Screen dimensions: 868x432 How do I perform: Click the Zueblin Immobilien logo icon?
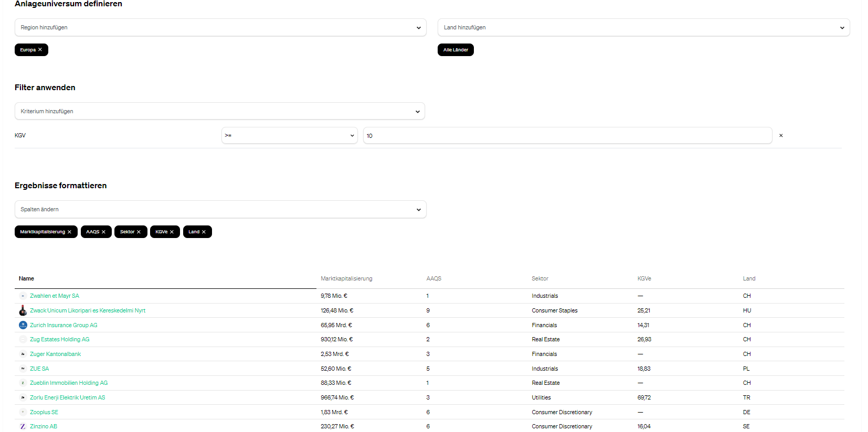pos(23,383)
